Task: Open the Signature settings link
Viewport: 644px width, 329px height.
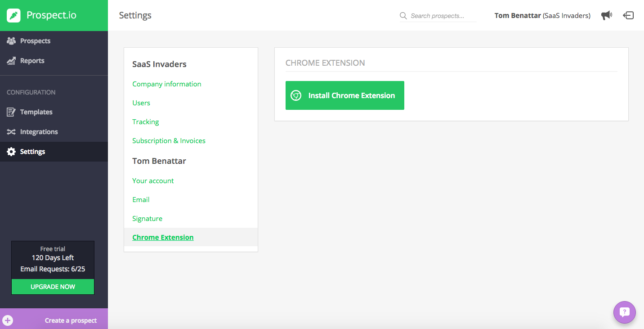Action: tap(148, 219)
